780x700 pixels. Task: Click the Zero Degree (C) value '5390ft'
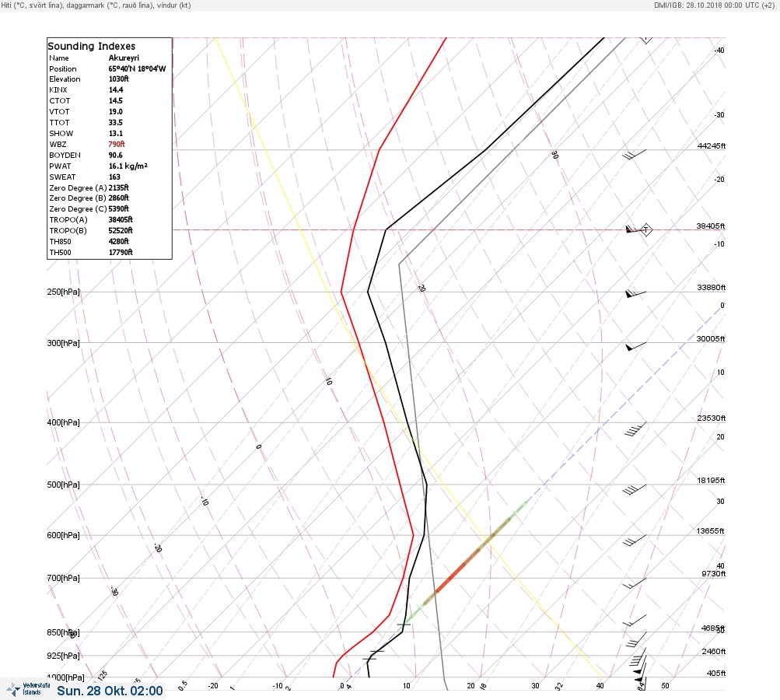[x=119, y=209]
